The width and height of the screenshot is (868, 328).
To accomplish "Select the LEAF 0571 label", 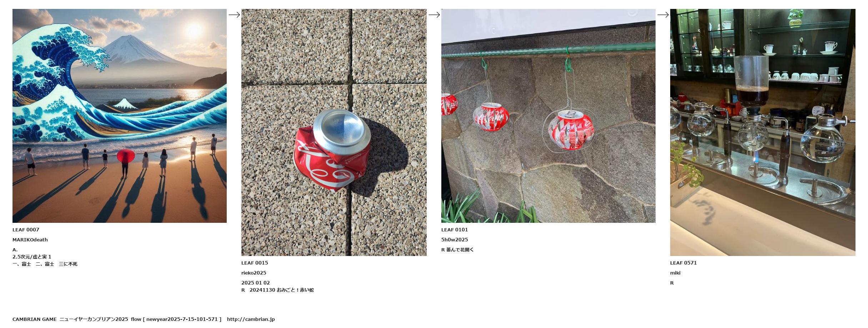I will 683,263.
